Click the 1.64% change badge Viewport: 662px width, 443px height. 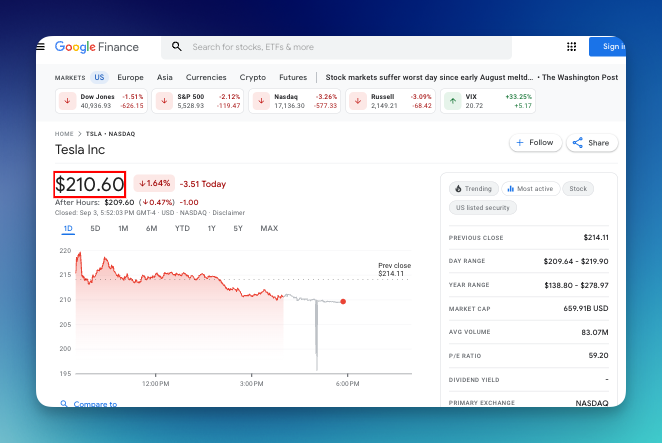tap(155, 183)
